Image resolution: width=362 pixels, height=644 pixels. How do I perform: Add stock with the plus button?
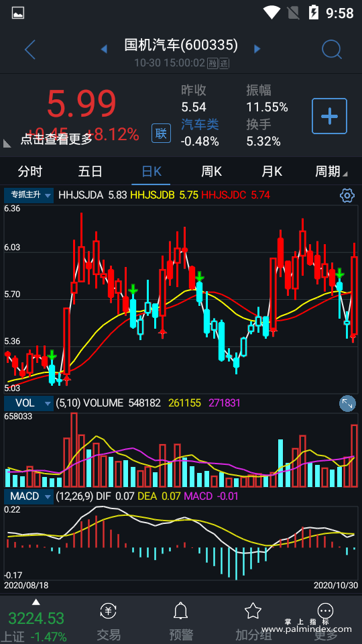tap(329, 116)
